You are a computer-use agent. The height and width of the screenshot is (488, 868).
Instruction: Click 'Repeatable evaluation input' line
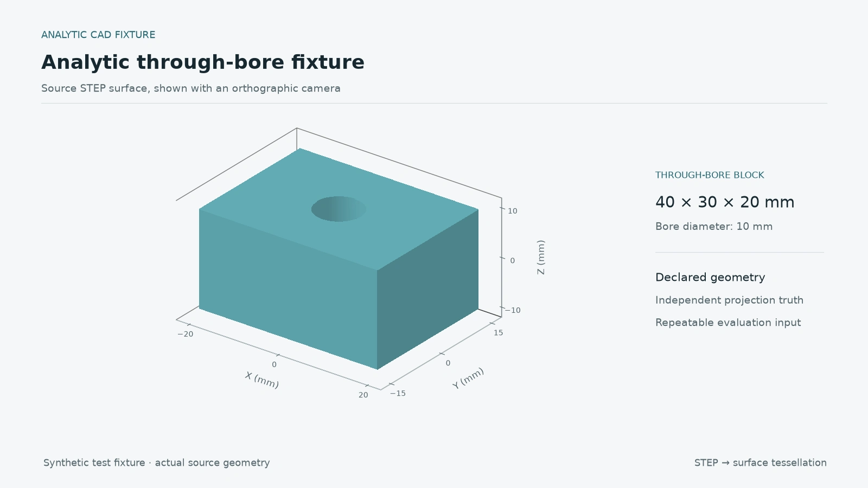728,323
